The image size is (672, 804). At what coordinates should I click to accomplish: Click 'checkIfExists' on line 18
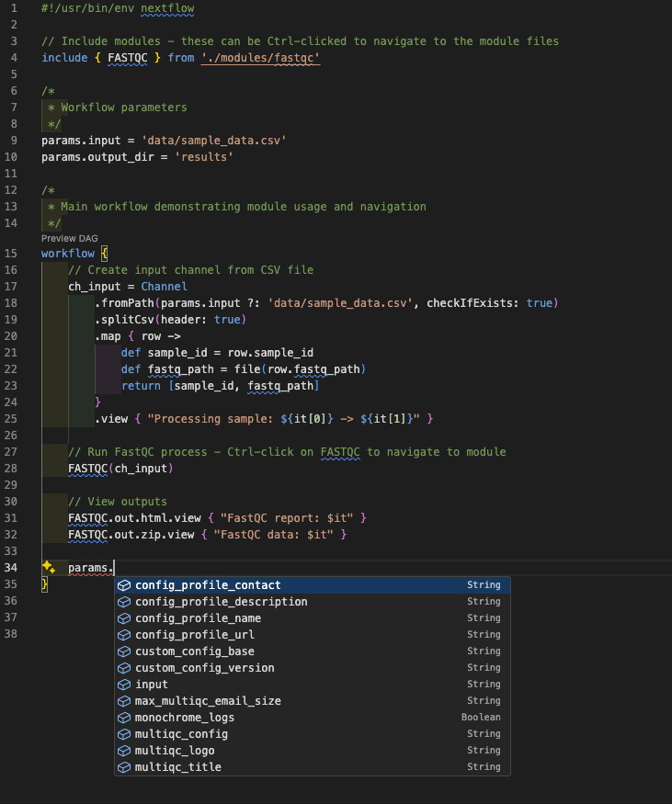tap(470, 303)
